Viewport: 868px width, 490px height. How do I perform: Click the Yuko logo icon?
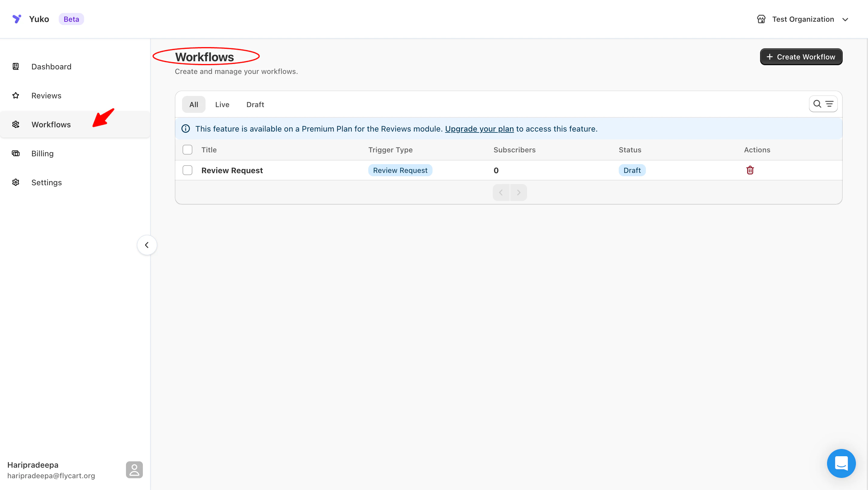pyautogui.click(x=17, y=19)
